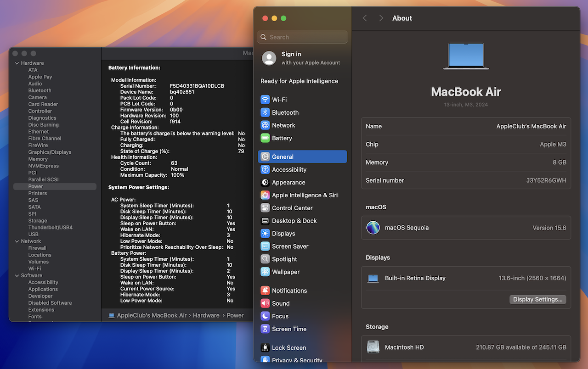Focus the Settings Search field
The width and height of the screenshot is (588, 369).
[x=303, y=37]
